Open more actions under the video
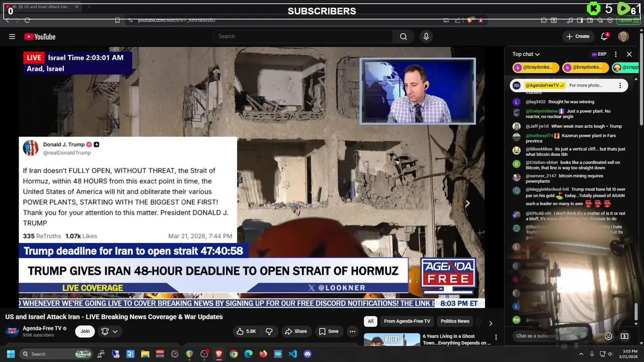The image size is (644, 362). [353, 331]
